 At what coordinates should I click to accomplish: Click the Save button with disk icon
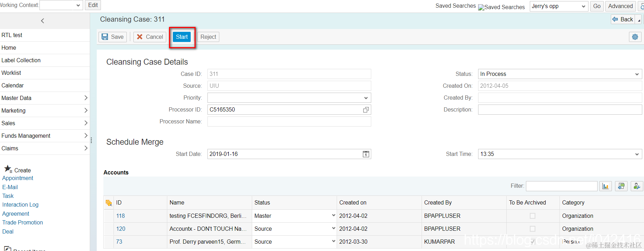(112, 37)
